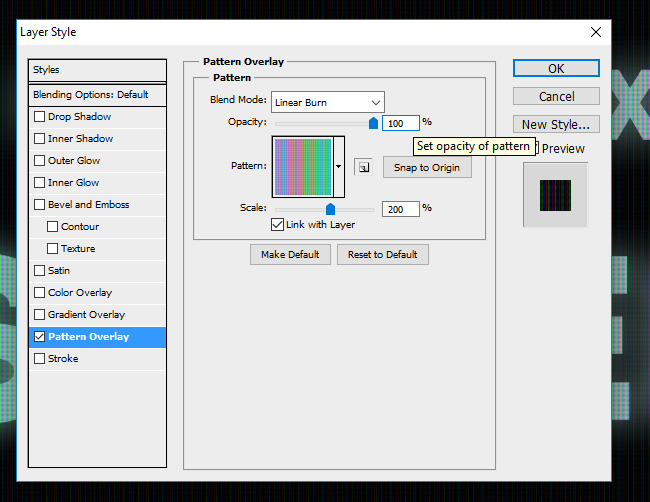Open Blending Options: Default
The image size is (650, 502).
(97, 95)
